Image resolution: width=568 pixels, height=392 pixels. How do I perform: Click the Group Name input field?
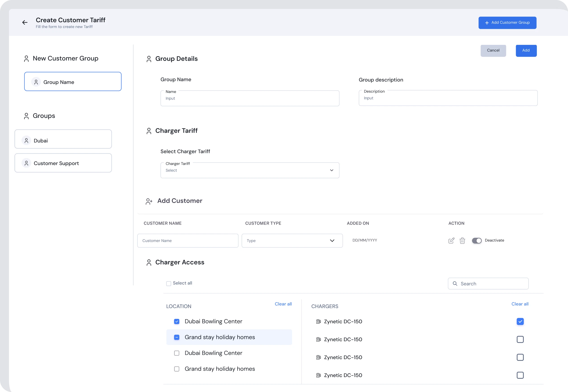250,98
